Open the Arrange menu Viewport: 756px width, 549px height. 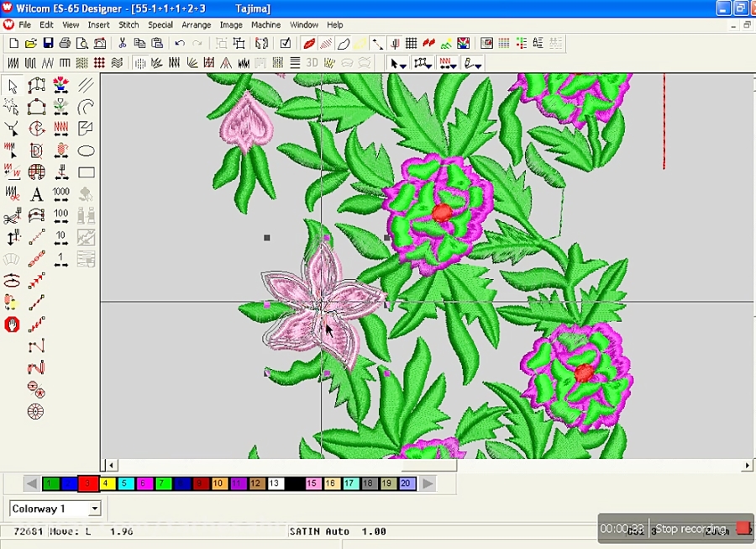196,24
